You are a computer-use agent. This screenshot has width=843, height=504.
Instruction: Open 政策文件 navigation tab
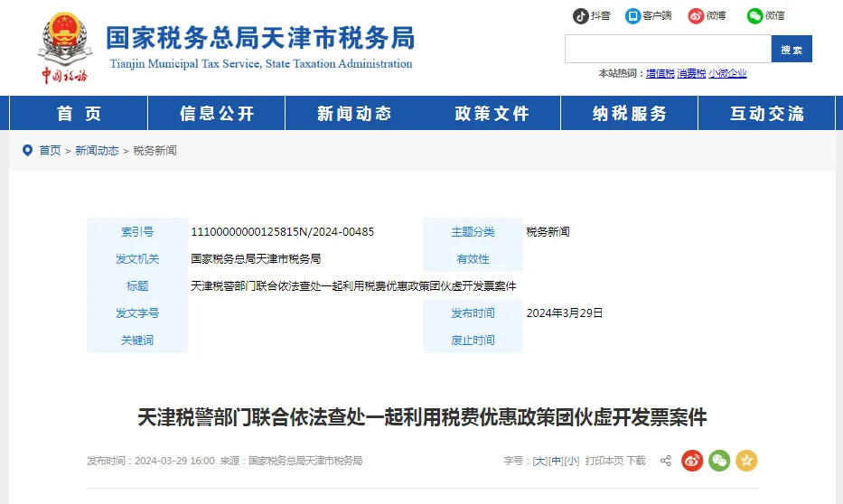click(492, 113)
